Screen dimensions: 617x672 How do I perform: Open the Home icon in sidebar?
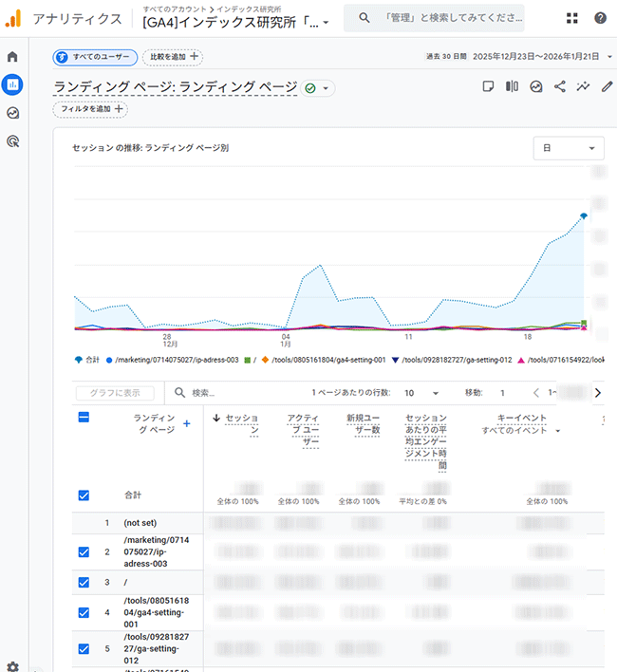point(12,57)
